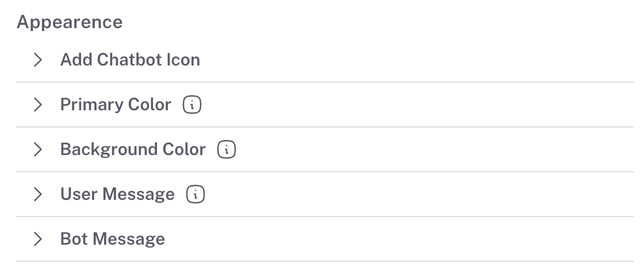
Task: Open the User Message label
Action: coord(117,194)
